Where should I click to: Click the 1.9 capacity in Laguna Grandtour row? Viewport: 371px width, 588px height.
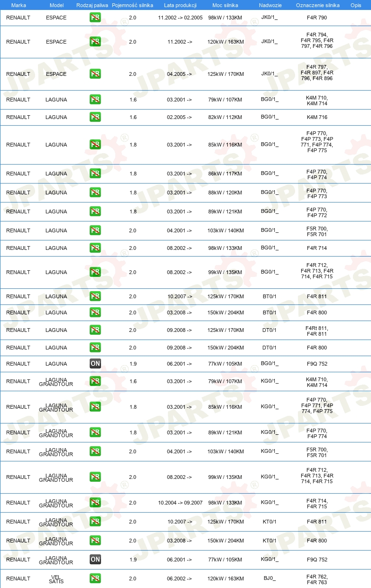point(133,560)
